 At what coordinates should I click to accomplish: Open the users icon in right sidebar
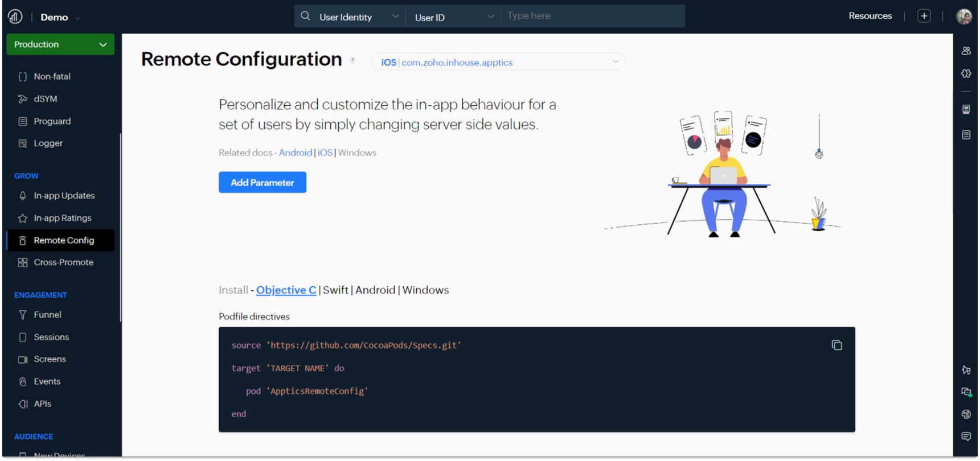click(966, 51)
